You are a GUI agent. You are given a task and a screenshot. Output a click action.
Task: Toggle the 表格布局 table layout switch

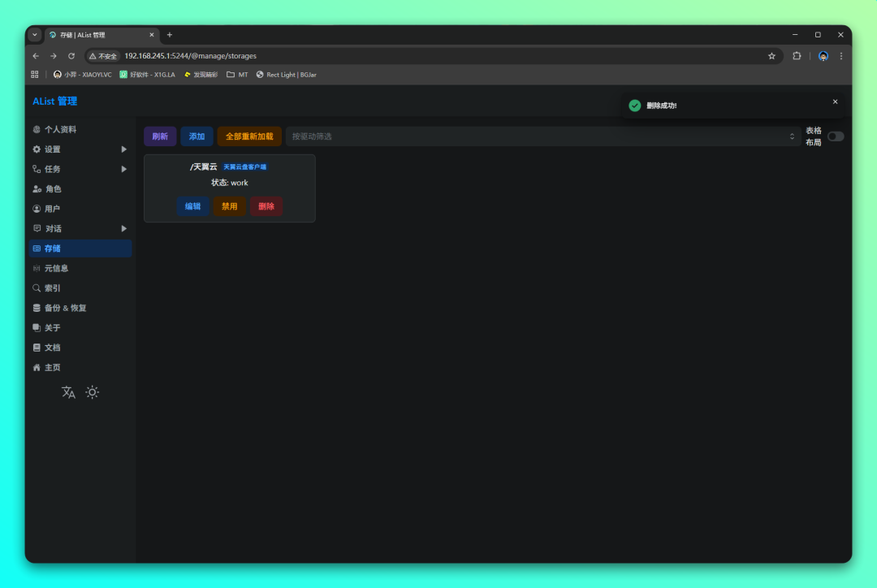tap(836, 136)
